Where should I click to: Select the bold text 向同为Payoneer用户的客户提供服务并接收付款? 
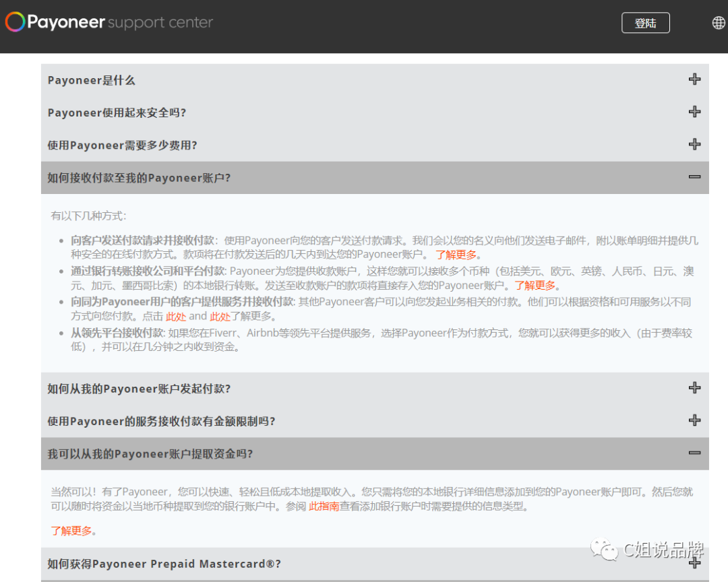point(182,302)
